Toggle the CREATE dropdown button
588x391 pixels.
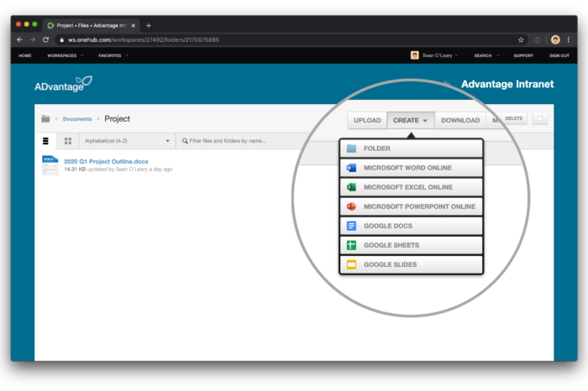click(x=410, y=120)
